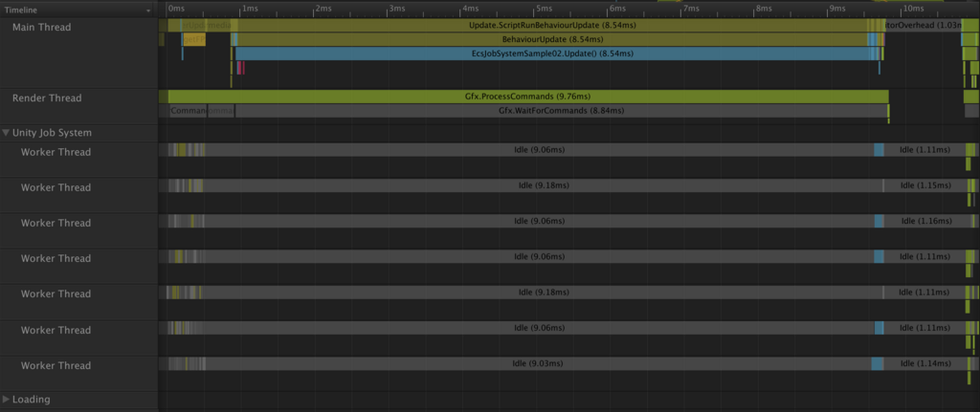This screenshot has height=412, width=980.
Task: Select the Idle (1.14ms) worker sample
Action: (925, 364)
